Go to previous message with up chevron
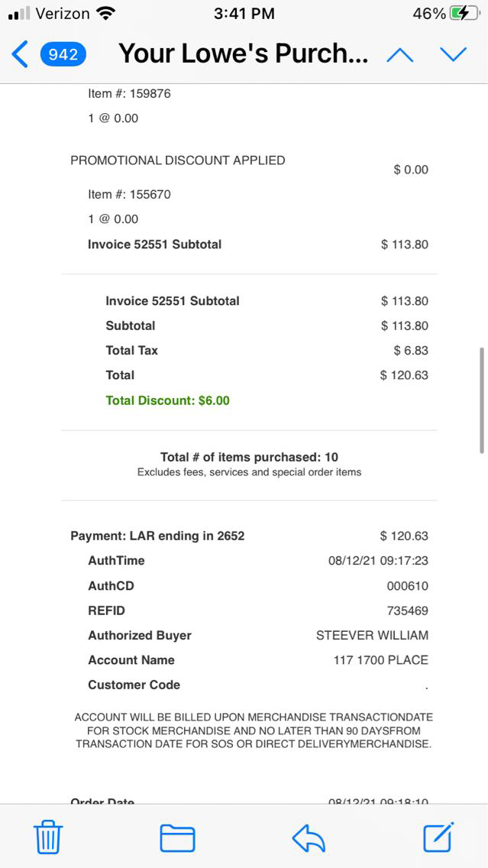 pyautogui.click(x=400, y=54)
